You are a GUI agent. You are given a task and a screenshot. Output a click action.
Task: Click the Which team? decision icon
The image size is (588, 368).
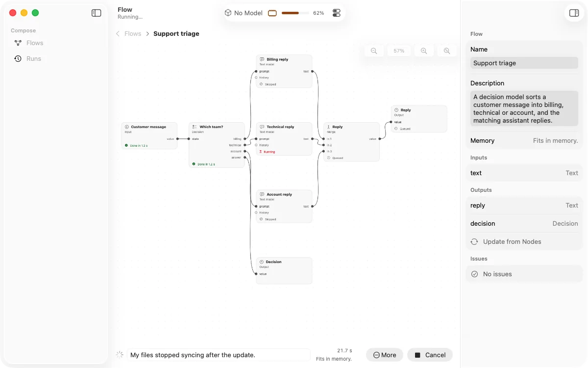coord(195,127)
